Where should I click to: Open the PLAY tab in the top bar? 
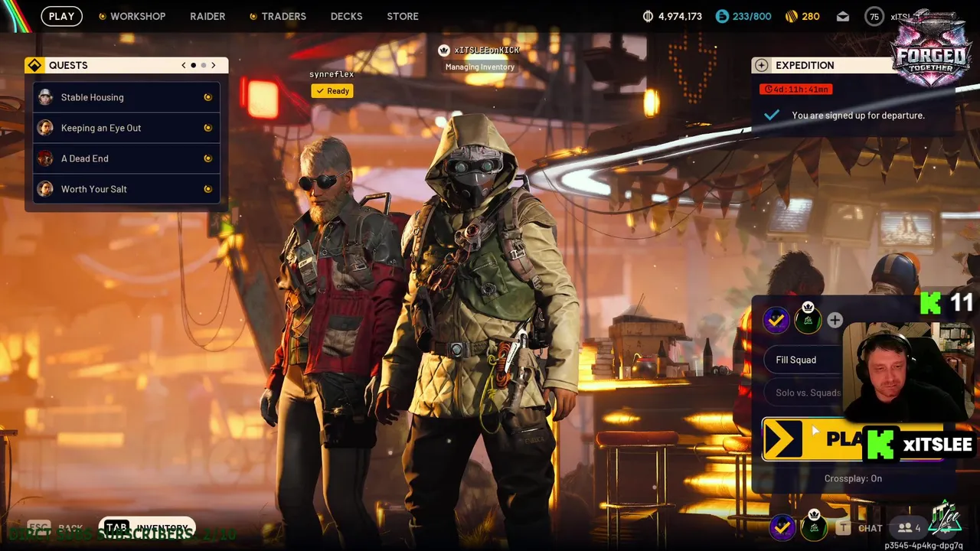point(61,16)
